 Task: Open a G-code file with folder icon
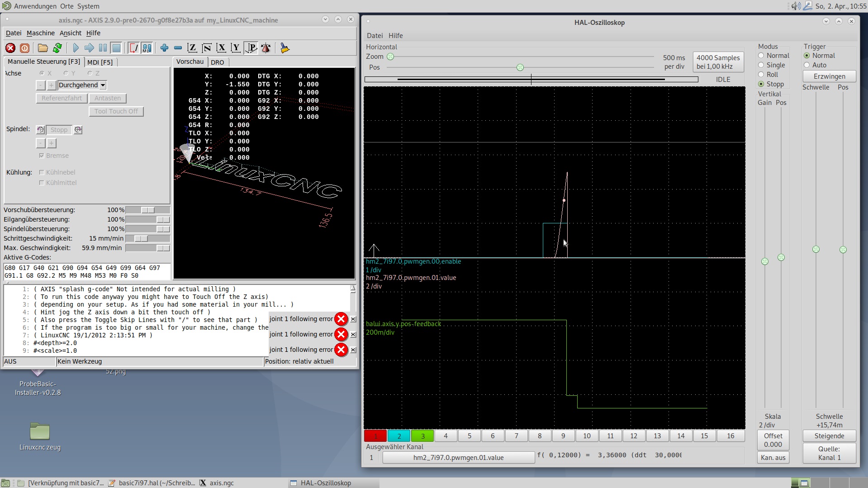43,48
